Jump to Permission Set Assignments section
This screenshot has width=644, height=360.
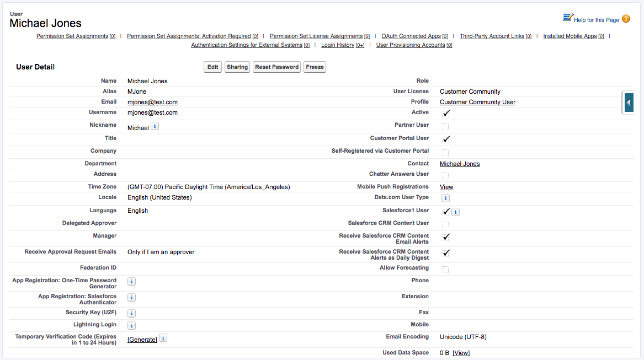(72, 36)
